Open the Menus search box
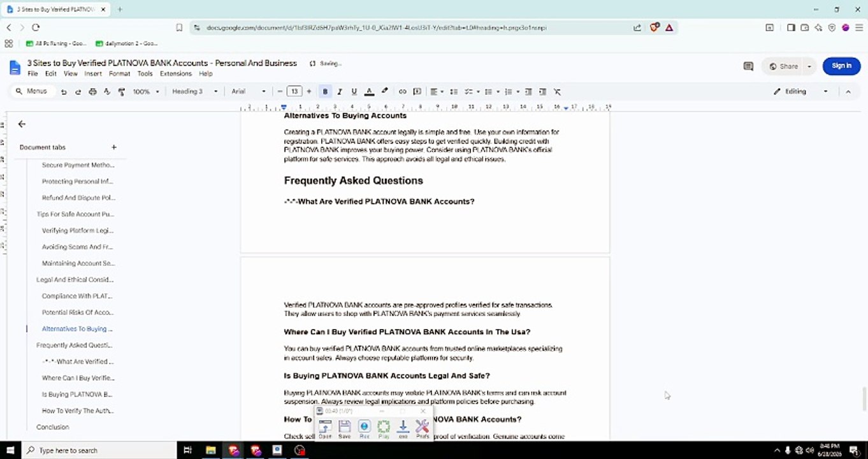This screenshot has height=459, width=868. 31,91
